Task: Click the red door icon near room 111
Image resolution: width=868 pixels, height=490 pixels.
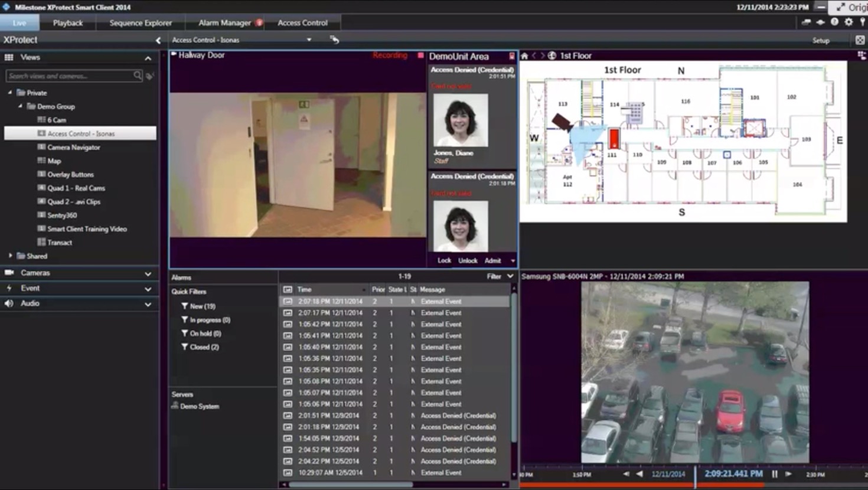Action: (x=614, y=139)
